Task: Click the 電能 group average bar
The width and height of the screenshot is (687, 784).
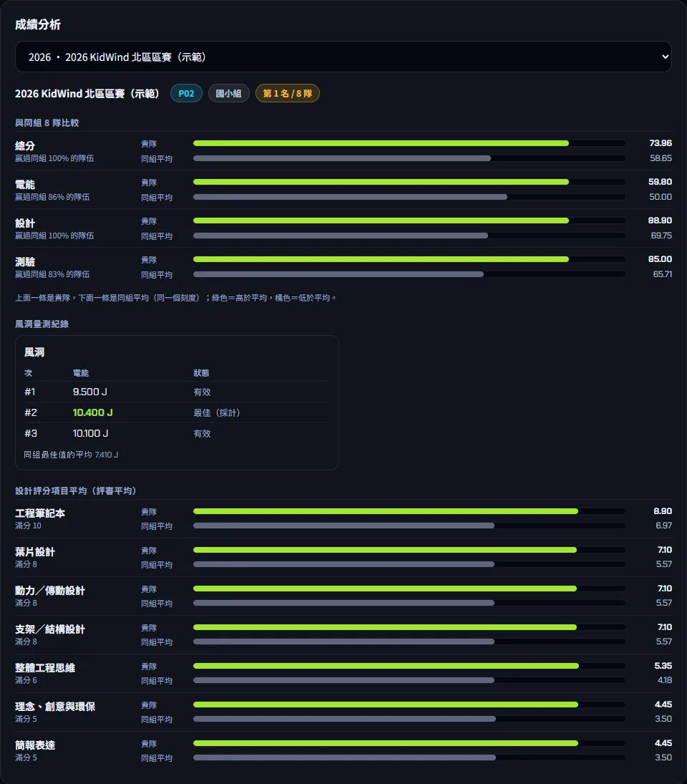Action: 409,197
